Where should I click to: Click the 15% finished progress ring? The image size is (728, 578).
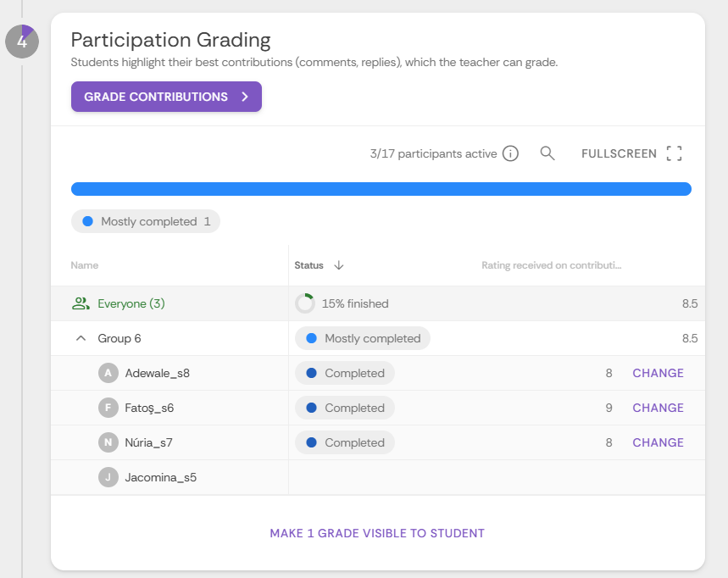click(x=305, y=303)
